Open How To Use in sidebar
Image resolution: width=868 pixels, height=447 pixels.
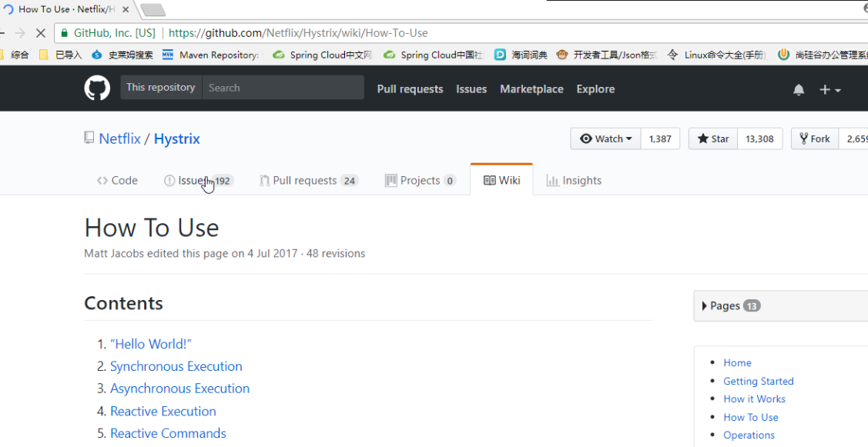coord(751,417)
